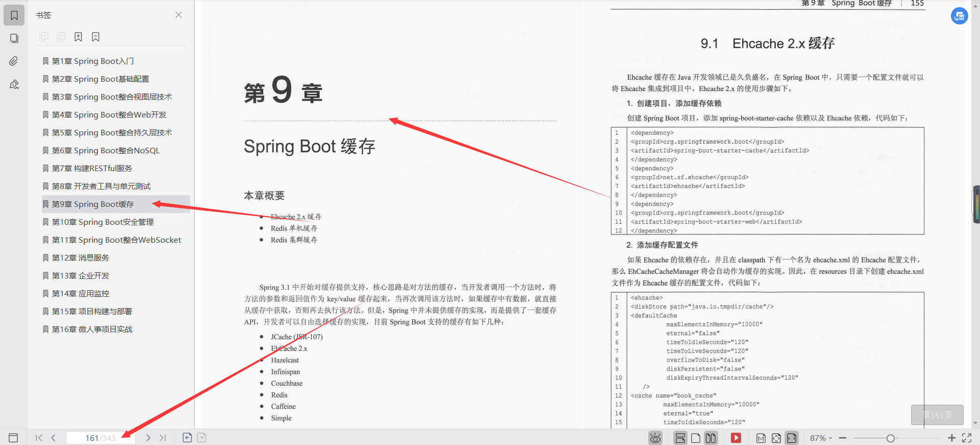This screenshot has height=445, width=980.
Task: Open the bookmarks panel icon in sidebar
Action: point(14,15)
